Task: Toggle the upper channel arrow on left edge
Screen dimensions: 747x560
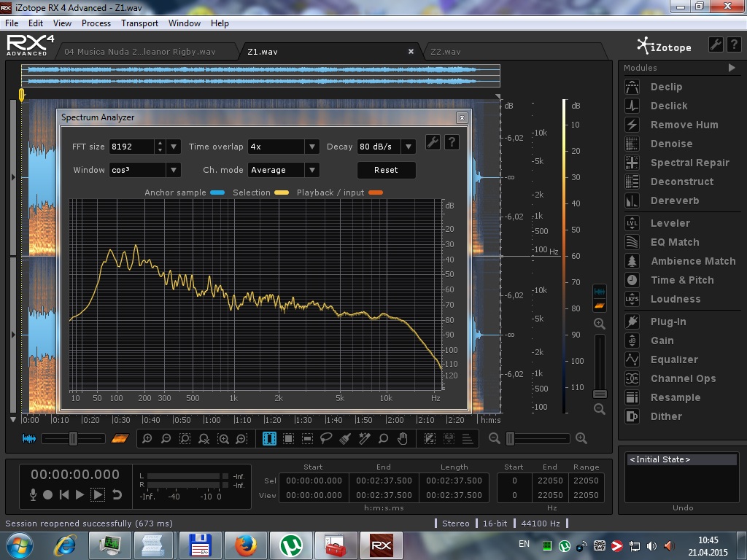Action: tap(13, 177)
